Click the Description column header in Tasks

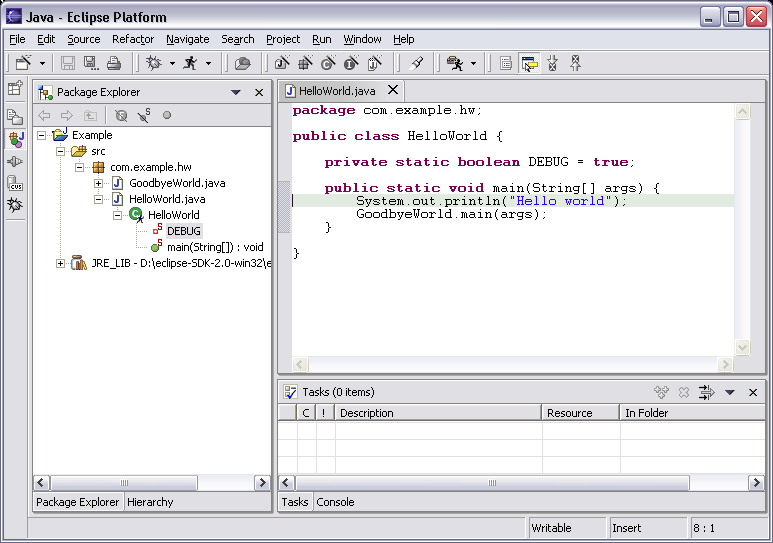[x=438, y=412]
